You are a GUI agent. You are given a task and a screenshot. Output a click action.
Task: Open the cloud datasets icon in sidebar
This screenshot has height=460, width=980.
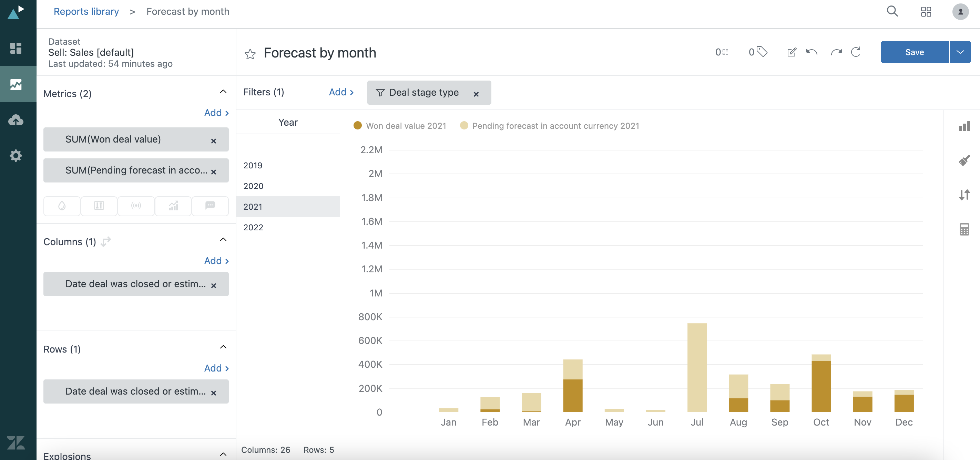click(x=16, y=120)
